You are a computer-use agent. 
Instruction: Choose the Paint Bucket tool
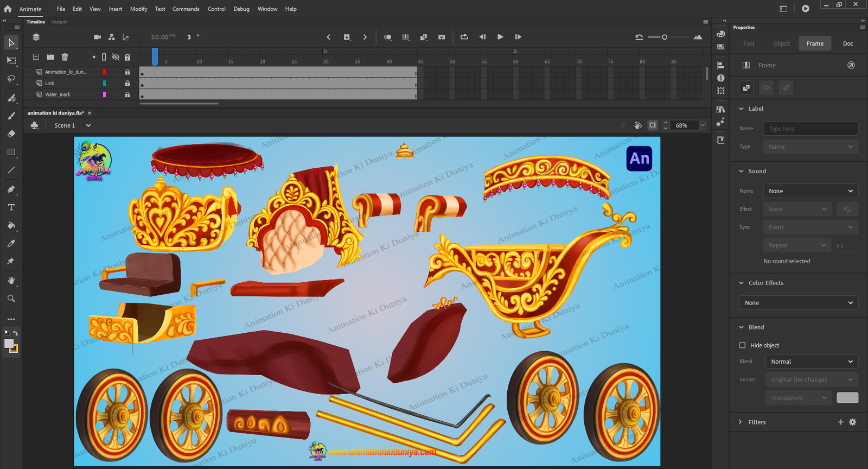[11, 225]
